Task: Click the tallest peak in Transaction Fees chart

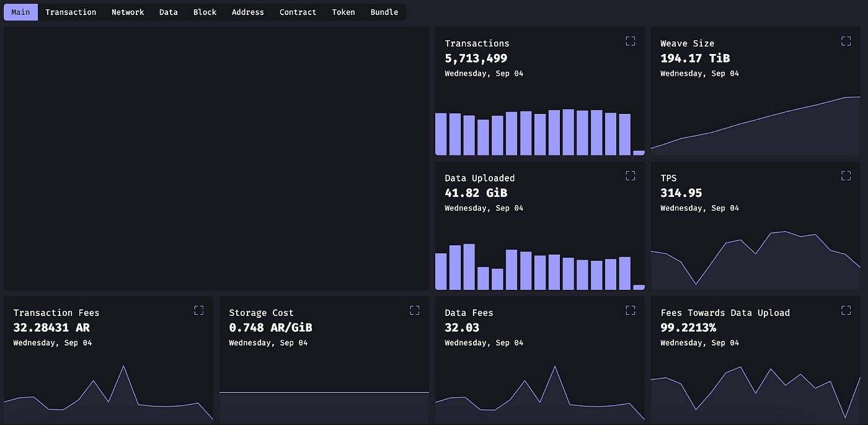Action: (124, 367)
